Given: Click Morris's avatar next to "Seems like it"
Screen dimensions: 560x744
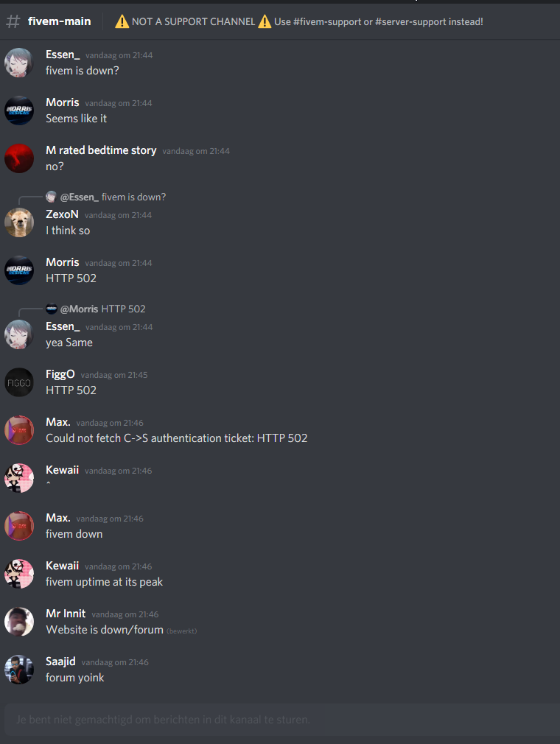Looking at the screenshot, I should point(19,110).
